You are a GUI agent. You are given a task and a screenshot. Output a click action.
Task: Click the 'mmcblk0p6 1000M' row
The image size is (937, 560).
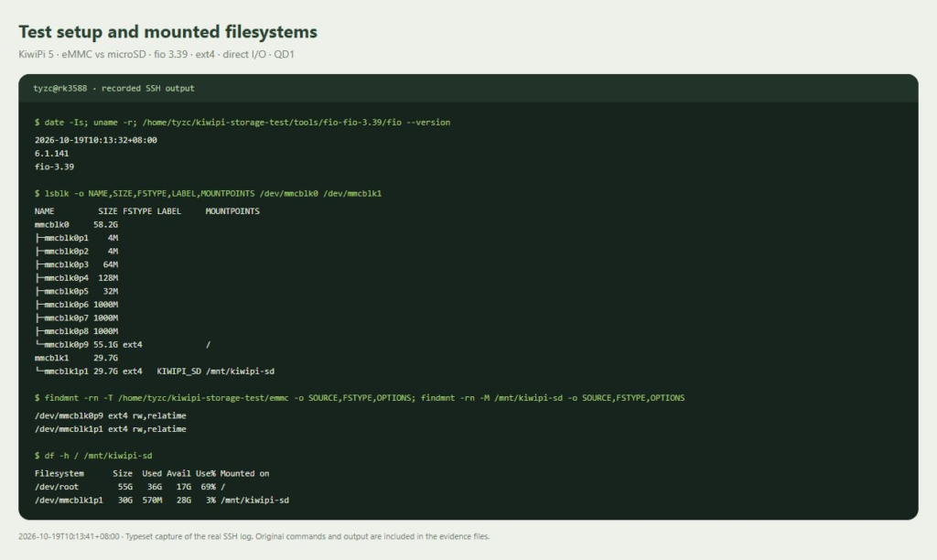(x=76, y=305)
